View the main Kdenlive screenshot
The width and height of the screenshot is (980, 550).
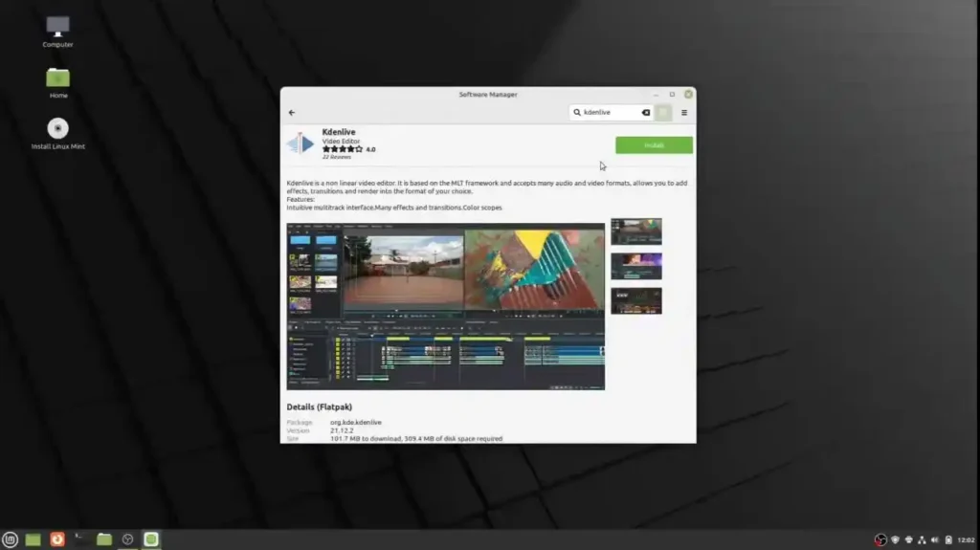[446, 306]
